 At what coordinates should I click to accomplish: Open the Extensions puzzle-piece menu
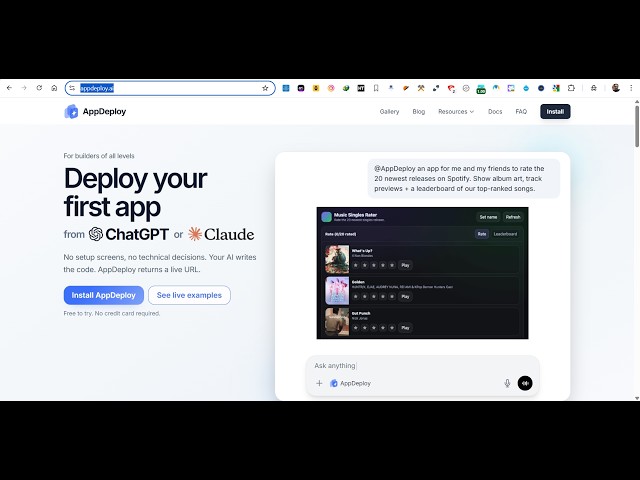[571, 88]
